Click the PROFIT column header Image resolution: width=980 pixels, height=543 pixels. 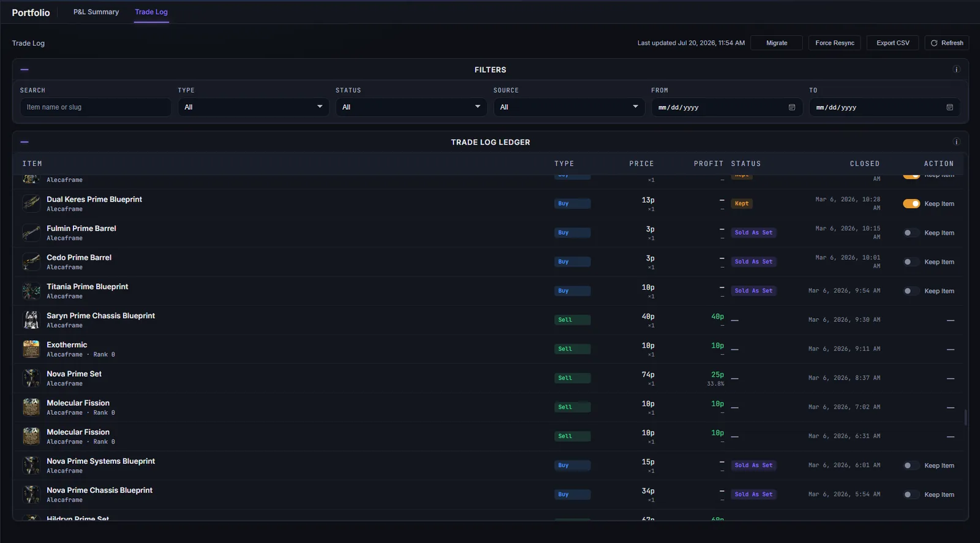pos(709,164)
